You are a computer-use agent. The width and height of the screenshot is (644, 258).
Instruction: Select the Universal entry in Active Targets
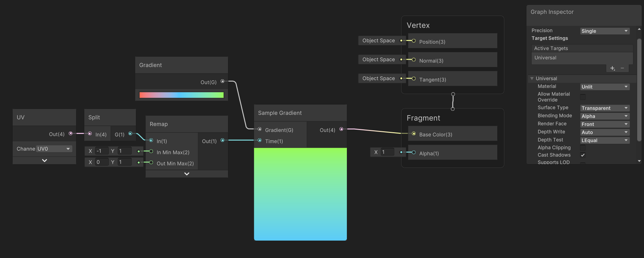pos(582,58)
